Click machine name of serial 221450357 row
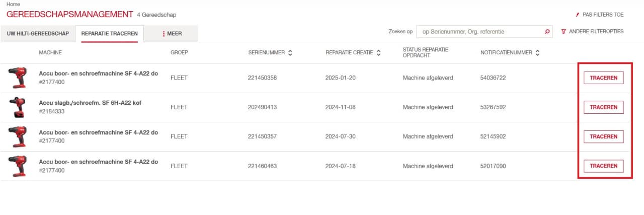 (99, 132)
